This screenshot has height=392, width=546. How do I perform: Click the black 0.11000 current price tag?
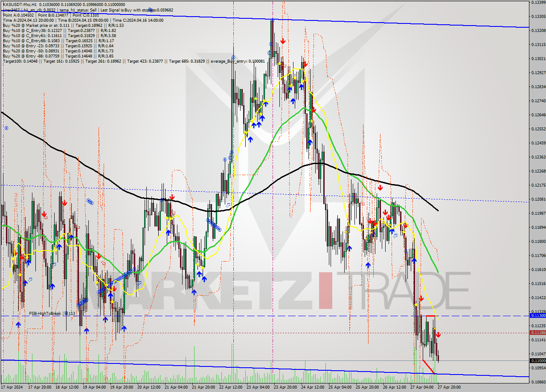(x=537, y=361)
